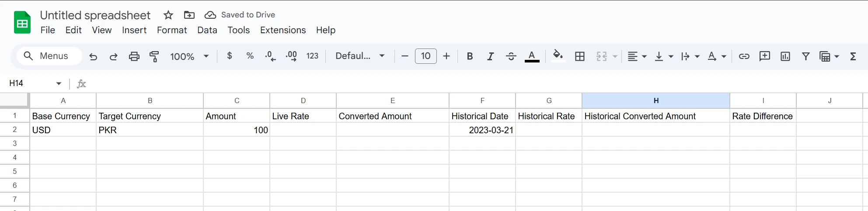Image resolution: width=868 pixels, height=211 pixels.
Task: Select cell F2 containing 2023-03-21
Action: 482,130
